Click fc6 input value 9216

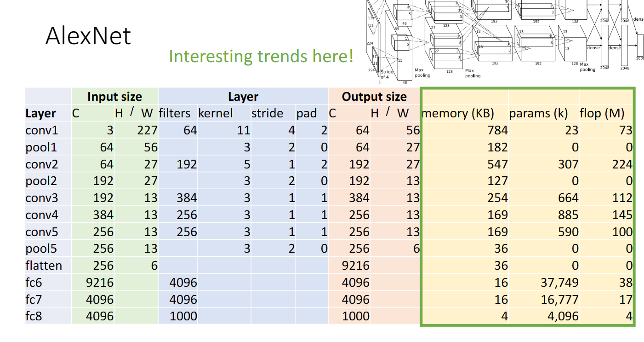pyautogui.click(x=99, y=282)
